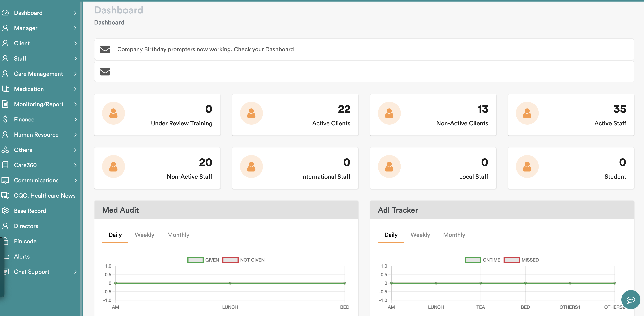Expand Chat Support chevron
This screenshot has height=316, width=644.
[75, 272]
